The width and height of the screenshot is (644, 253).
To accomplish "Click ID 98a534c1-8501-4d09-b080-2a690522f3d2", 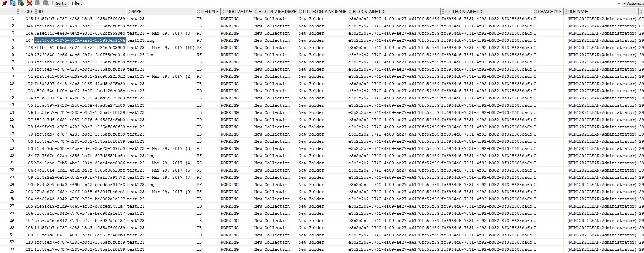I will 80,76.
